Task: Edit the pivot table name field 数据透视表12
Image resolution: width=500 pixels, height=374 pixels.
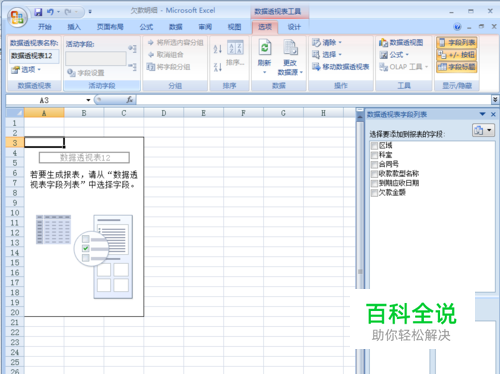Action: [34, 56]
